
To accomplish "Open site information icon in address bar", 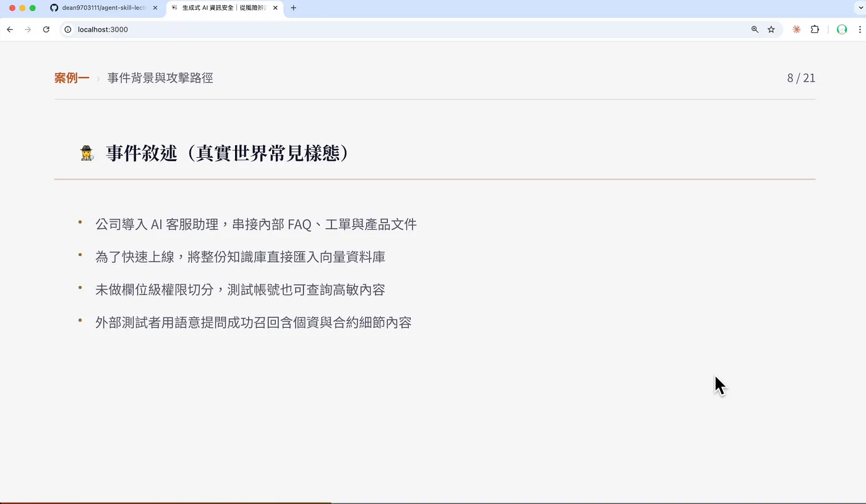I will (x=68, y=29).
